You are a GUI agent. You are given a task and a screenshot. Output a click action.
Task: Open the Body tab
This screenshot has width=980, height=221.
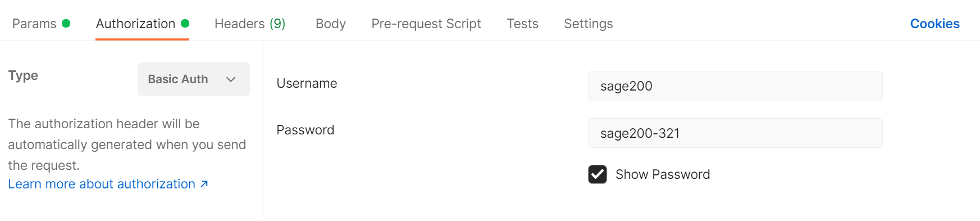pyautogui.click(x=331, y=24)
